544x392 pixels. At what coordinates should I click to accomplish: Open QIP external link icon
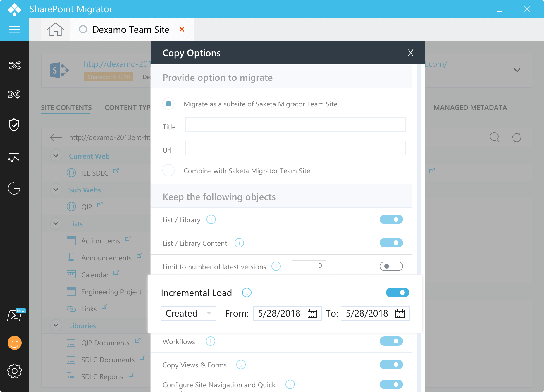[100, 204]
